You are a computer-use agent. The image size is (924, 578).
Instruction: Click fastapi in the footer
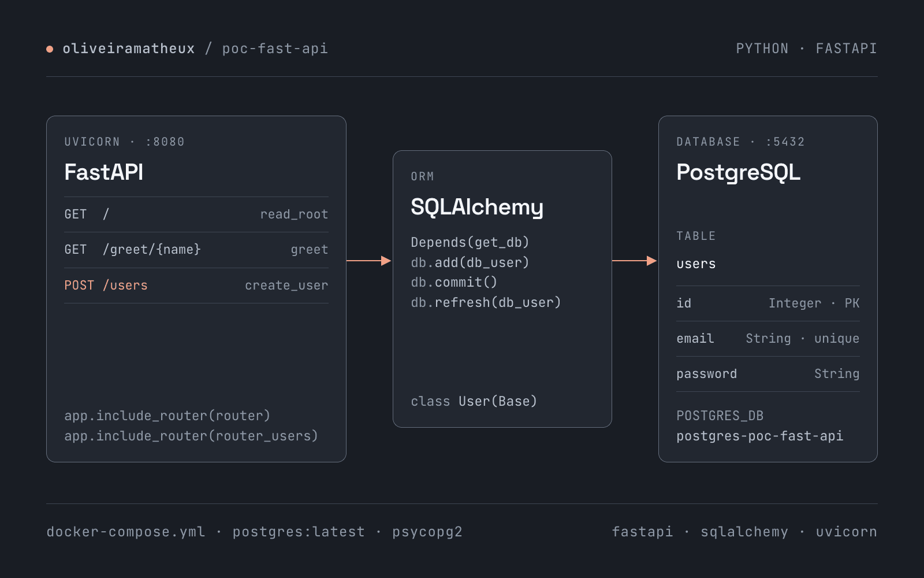(642, 532)
